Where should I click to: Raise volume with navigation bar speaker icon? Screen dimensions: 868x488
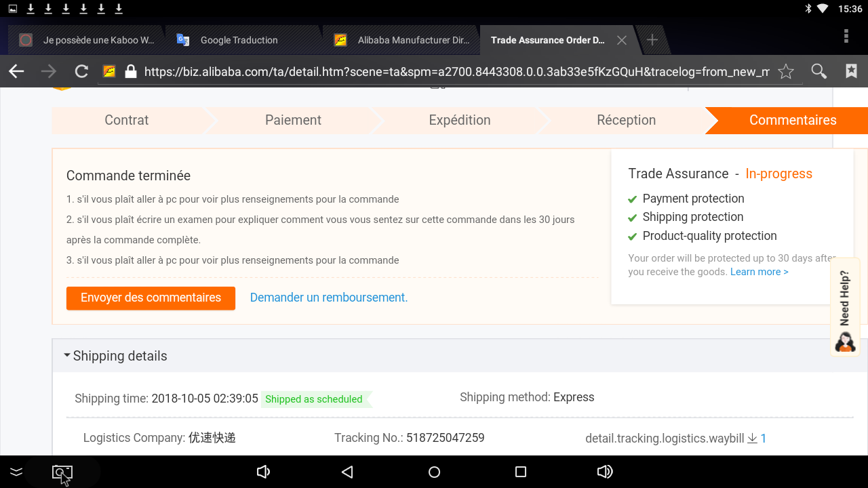(x=605, y=472)
